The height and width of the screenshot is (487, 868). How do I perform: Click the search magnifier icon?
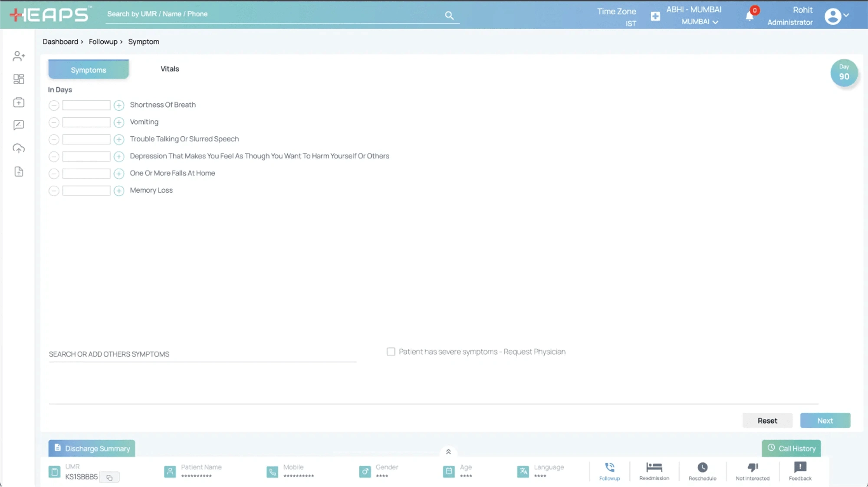[x=449, y=16]
